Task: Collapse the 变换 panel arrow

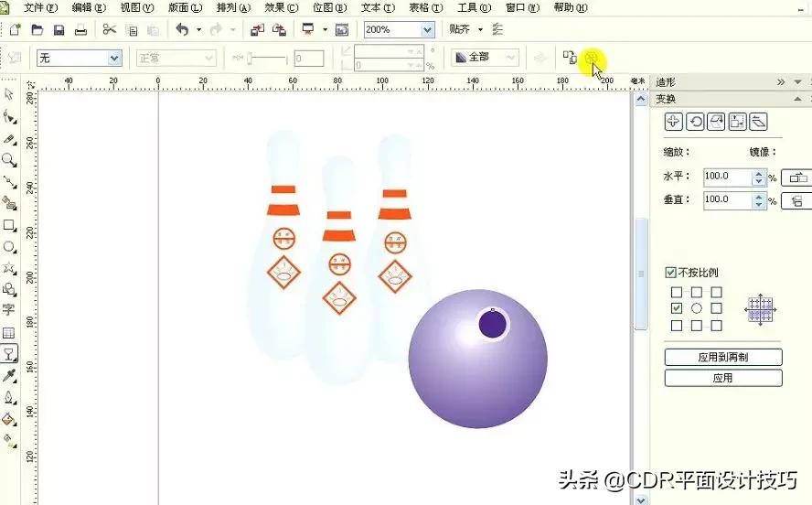Action: coord(797,99)
